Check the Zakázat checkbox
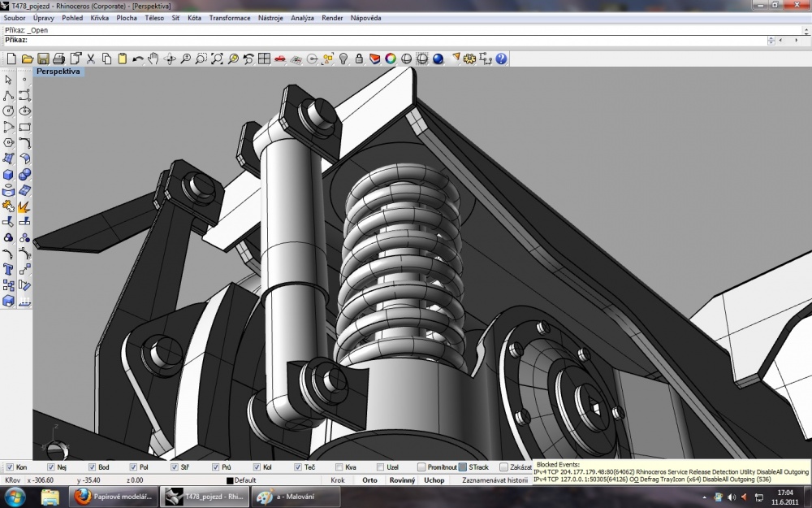Screen dimensions: 812x508 click(x=503, y=467)
